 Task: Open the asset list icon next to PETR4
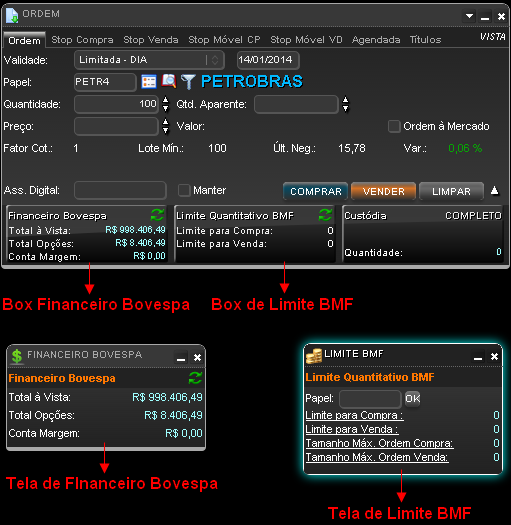point(149,82)
